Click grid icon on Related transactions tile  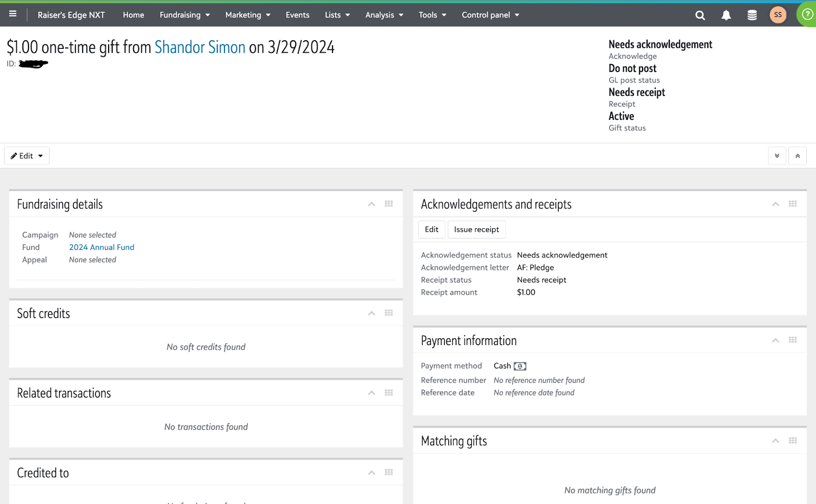(389, 392)
